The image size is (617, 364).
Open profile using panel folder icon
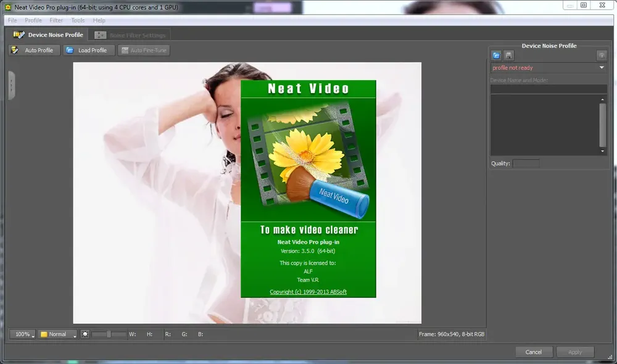(497, 56)
